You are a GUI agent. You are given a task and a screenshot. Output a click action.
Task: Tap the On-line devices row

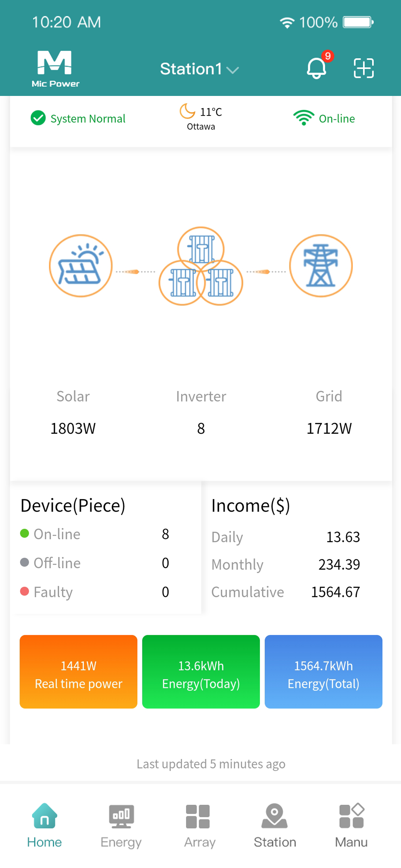[x=95, y=534]
